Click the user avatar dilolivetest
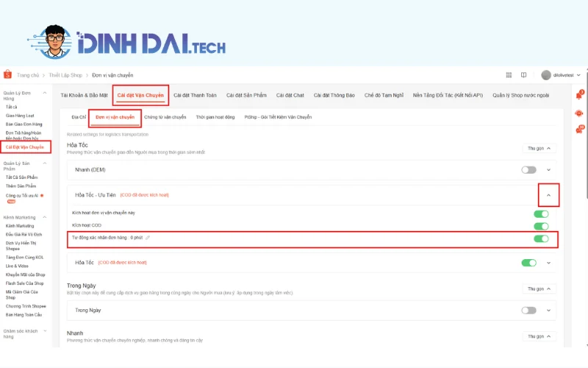This screenshot has width=588, height=368. pos(546,75)
